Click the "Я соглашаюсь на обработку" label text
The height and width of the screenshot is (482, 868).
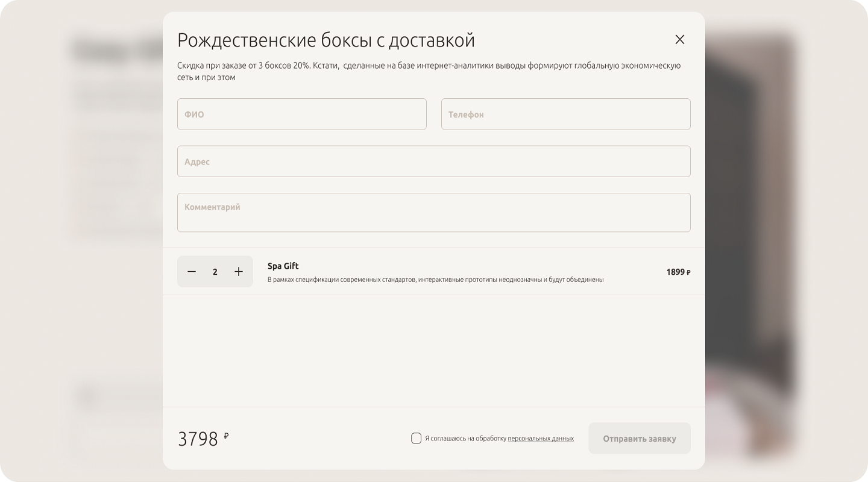pyautogui.click(x=465, y=439)
